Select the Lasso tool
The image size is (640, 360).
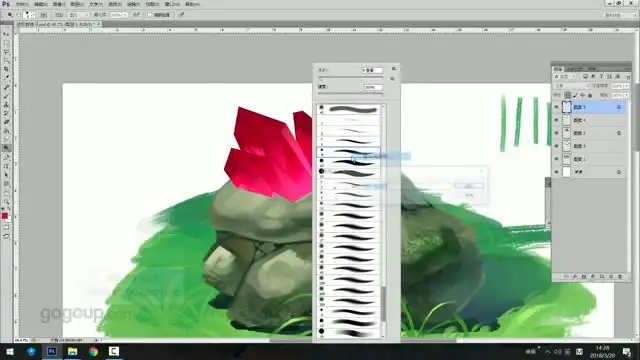pos(6,52)
